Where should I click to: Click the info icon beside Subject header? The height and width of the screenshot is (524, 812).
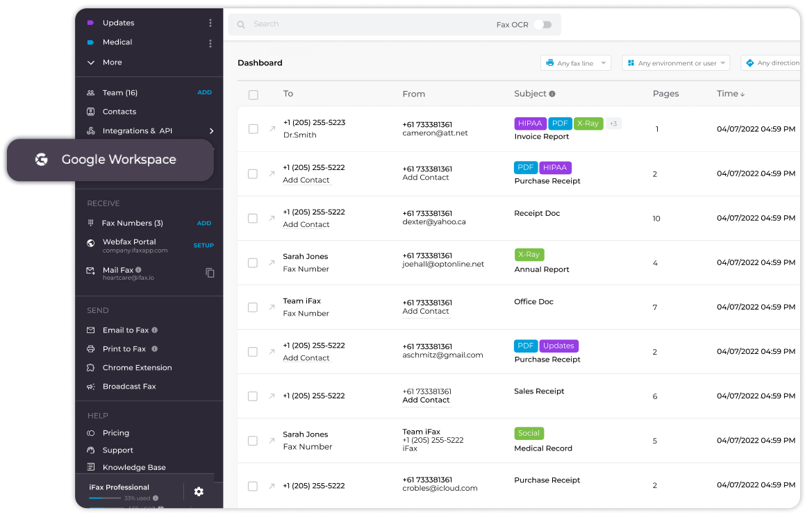coord(552,94)
